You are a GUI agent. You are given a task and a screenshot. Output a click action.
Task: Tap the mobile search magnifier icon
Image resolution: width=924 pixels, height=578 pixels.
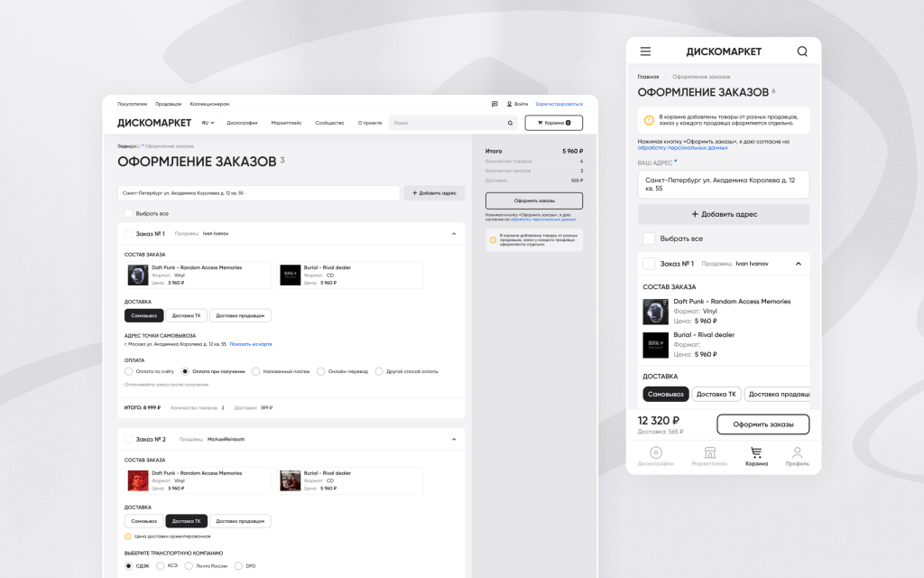(802, 51)
